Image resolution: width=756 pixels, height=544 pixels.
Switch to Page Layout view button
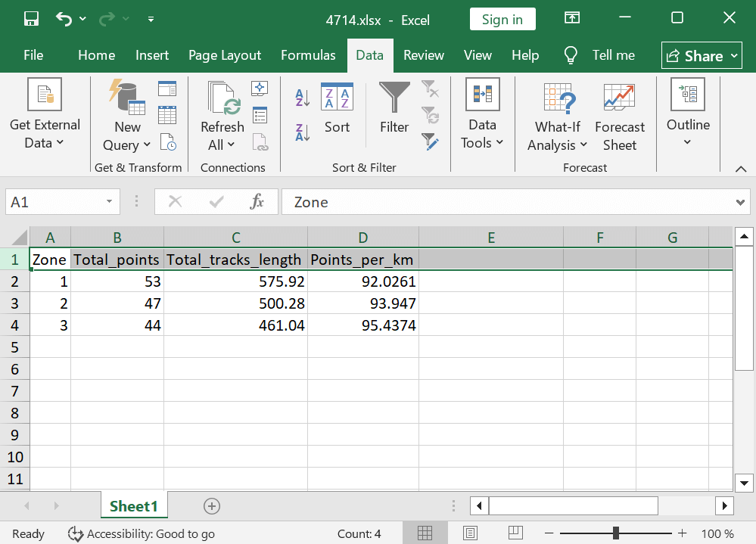(x=470, y=533)
